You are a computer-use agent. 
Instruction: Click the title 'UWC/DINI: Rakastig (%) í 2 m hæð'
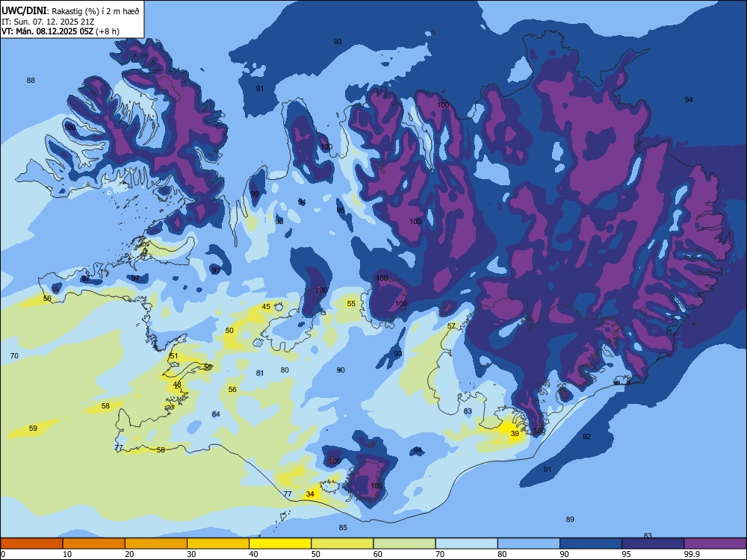70,11
